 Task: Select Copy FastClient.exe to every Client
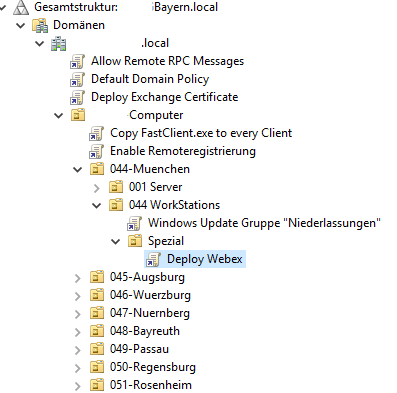[201, 133]
